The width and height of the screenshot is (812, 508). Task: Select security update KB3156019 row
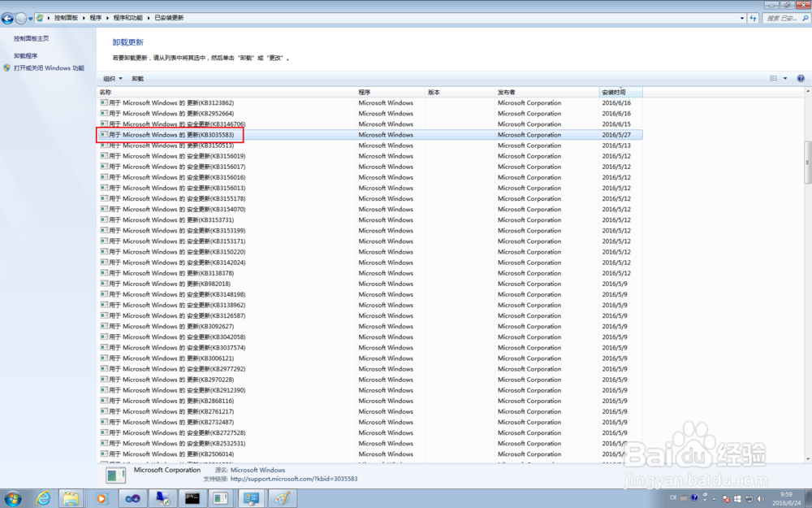click(370, 156)
